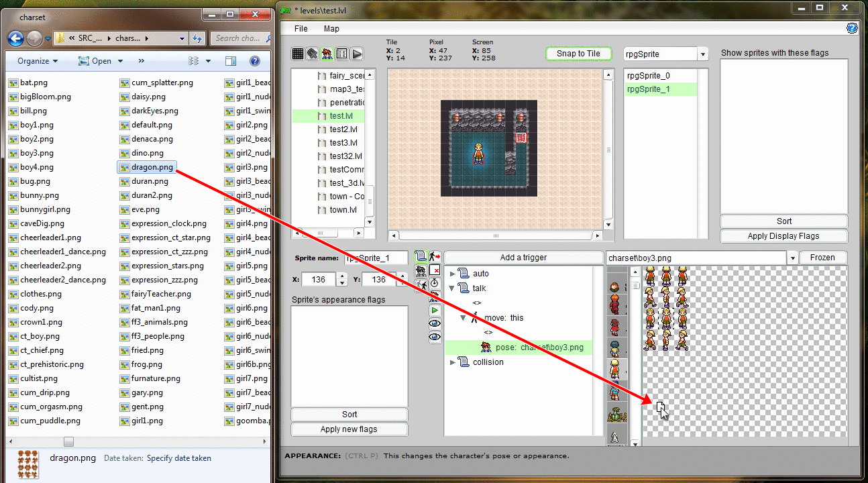
Task: Toggle the upper eye visibility icon
Action: tap(435, 323)
